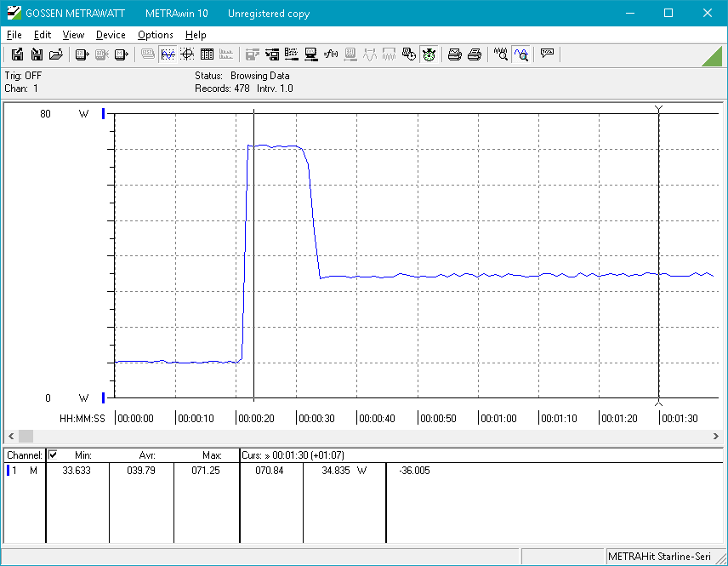Click the Min value 33.633
This screenshot has height=566, width=728.
click(77, 471)
